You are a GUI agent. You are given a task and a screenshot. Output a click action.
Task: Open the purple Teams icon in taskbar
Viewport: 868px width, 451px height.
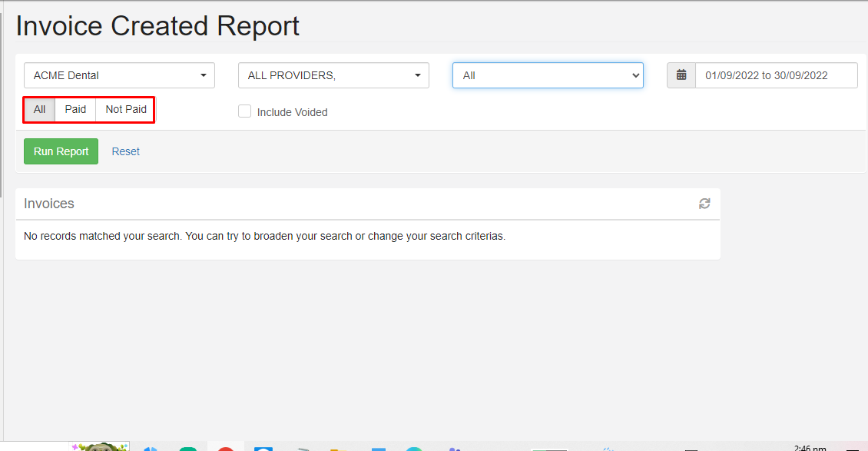pos(454,449)
